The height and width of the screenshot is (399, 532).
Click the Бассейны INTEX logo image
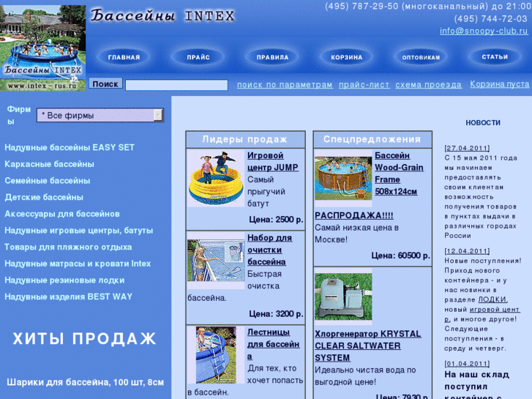click(x=42, y=48)
